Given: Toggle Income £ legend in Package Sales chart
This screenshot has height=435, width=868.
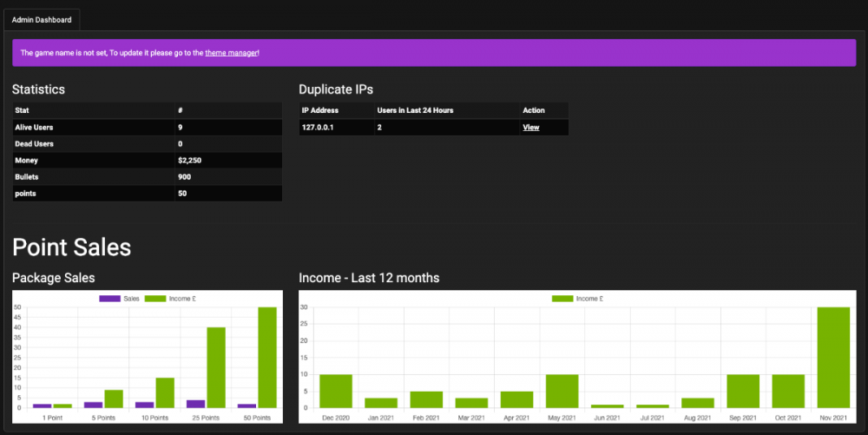Looking at the screenshot, I should (167, 299).
